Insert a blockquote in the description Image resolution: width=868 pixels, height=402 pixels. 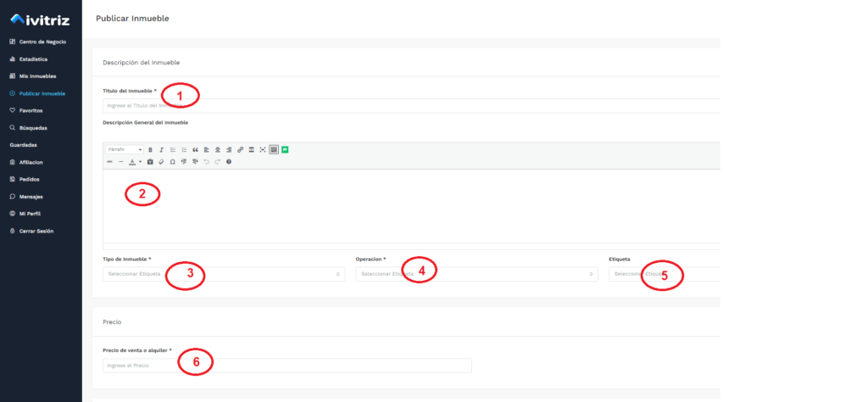tap(195, 149)
